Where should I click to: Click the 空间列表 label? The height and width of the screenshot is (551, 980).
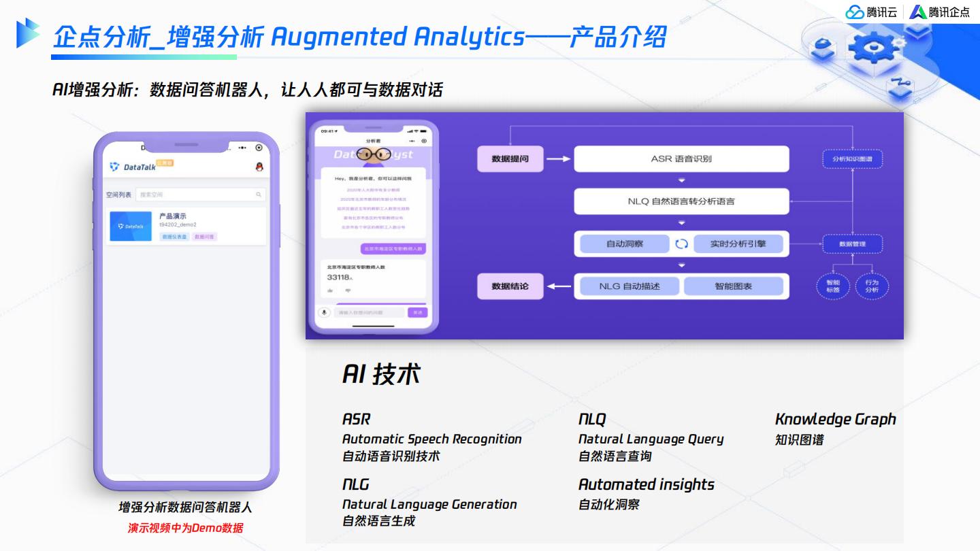(118, 195)
